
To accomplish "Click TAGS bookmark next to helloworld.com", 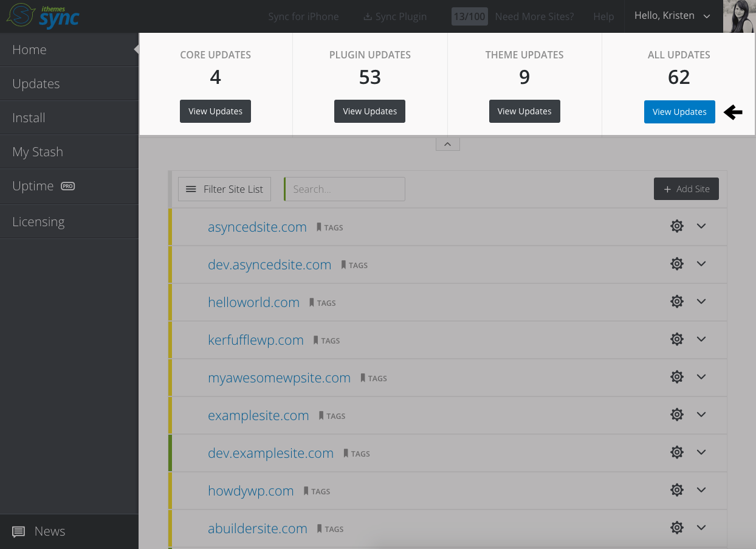I will (323, 303).
